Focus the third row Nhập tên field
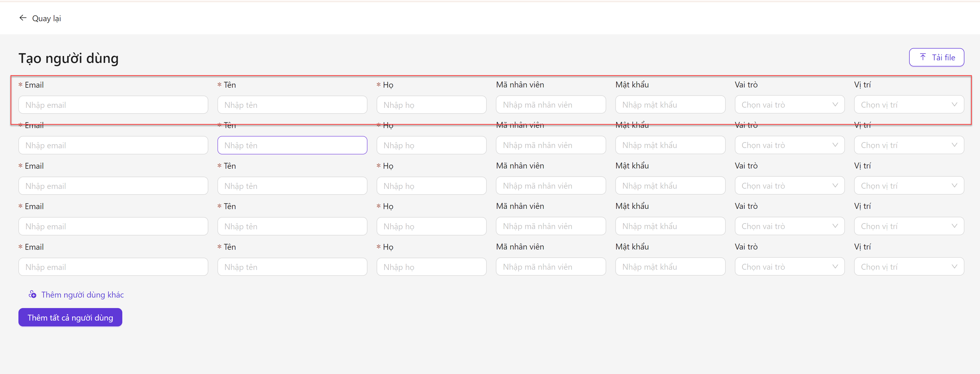Screen dimensions: 980x374 [292, 186]
